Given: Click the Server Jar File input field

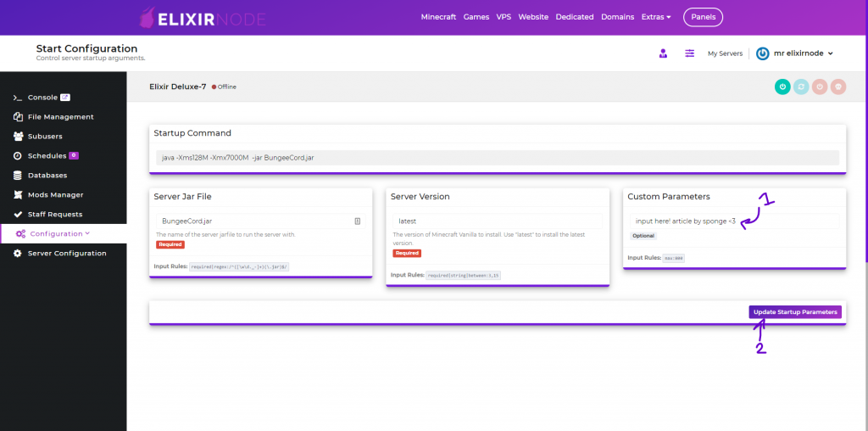Looking at the screenshot, I should click(261, 221).
